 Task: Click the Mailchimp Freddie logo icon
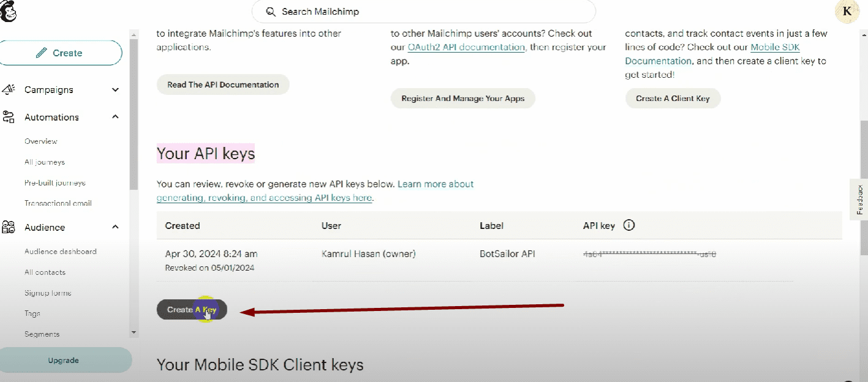(8, 11)
